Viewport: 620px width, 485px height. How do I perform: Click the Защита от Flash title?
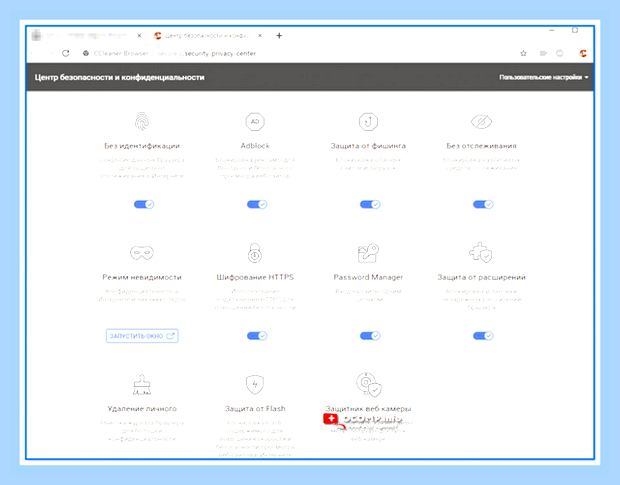tap(255, 408)
